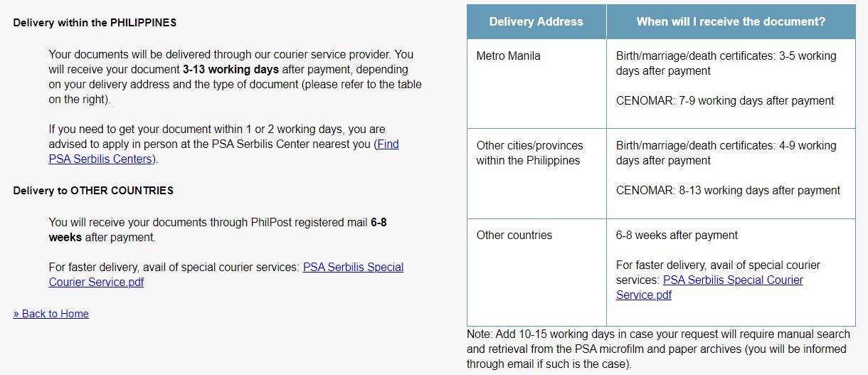The image size is (868, 375).
Task: Select the Other countries table cell
Action: click(536, 272)
